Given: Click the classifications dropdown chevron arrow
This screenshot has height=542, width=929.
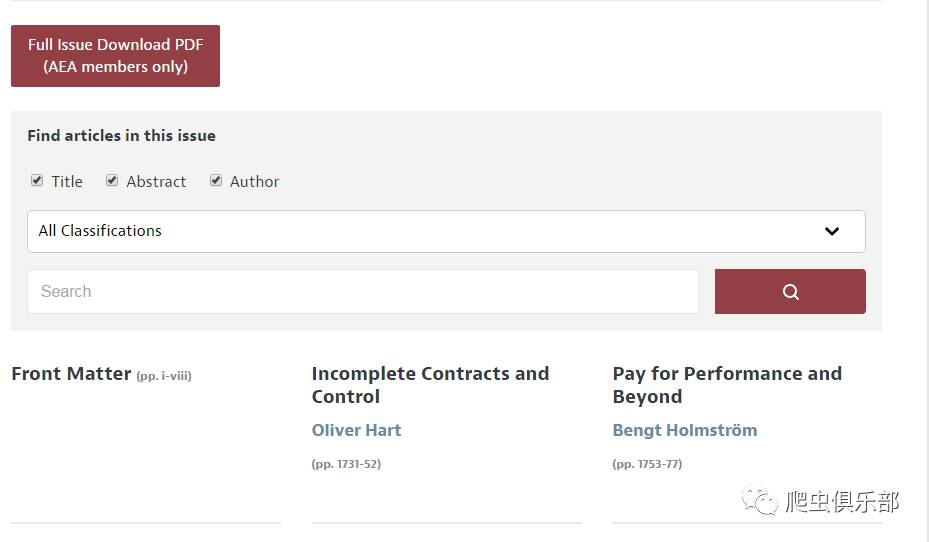Looking at the screenshot, I should pos(832,231).
